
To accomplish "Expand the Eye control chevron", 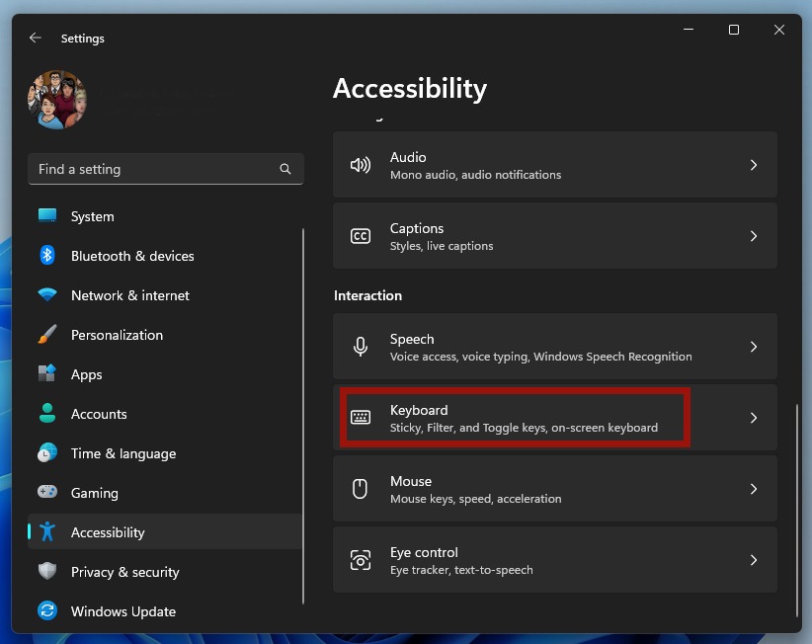I will [753, 559].
